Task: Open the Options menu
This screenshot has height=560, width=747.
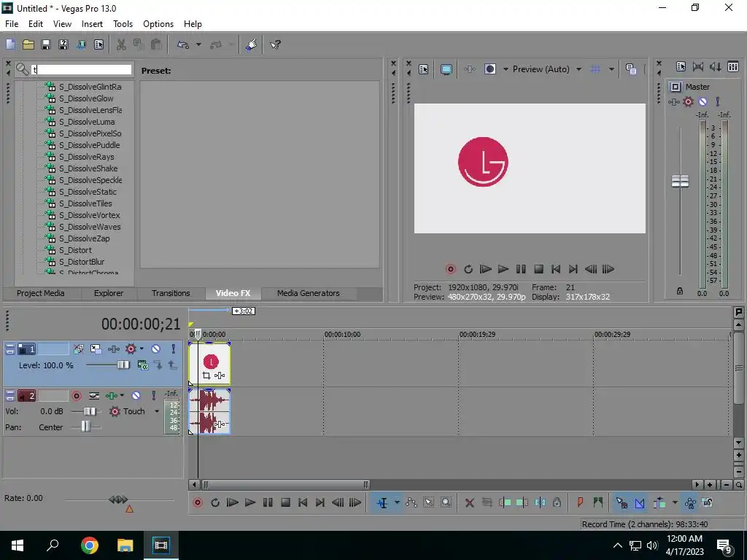Action: tap(158, 24)
